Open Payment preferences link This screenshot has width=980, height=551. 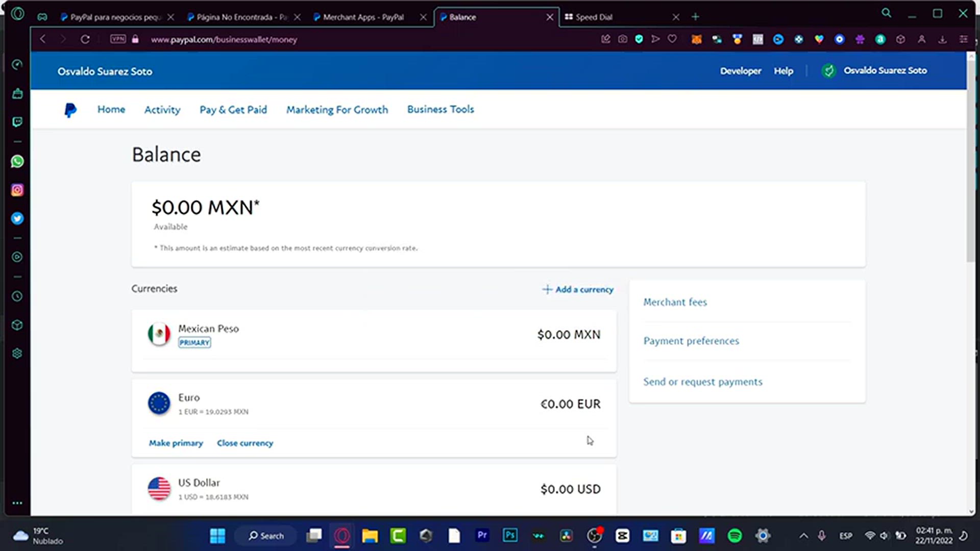[x=691, y=341]
